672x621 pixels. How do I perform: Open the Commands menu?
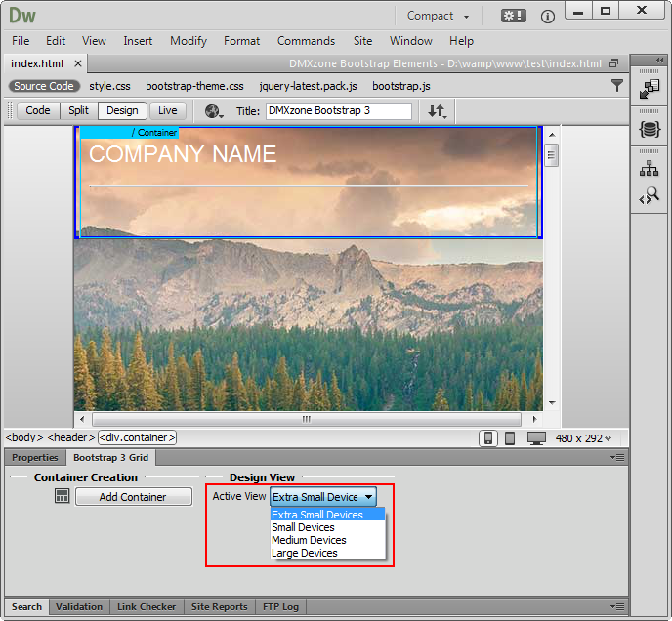306,41
